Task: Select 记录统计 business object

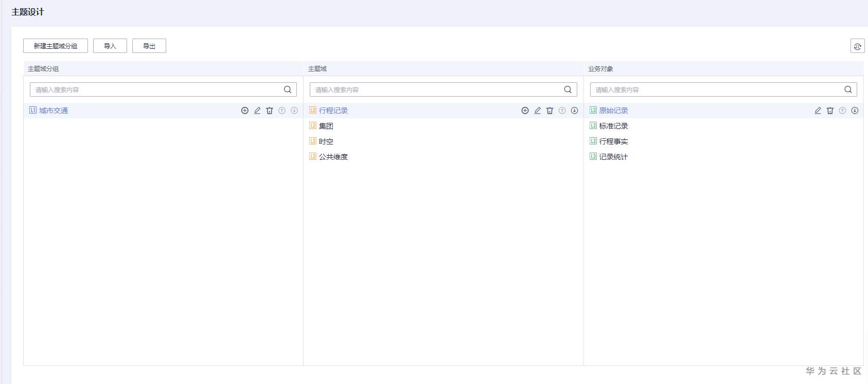Action: click(x=614, y=157)
